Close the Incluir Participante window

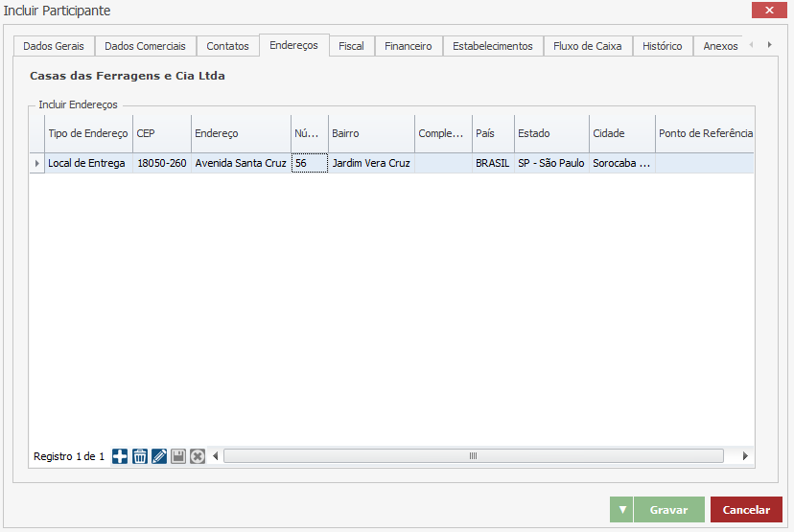[769, 11]
